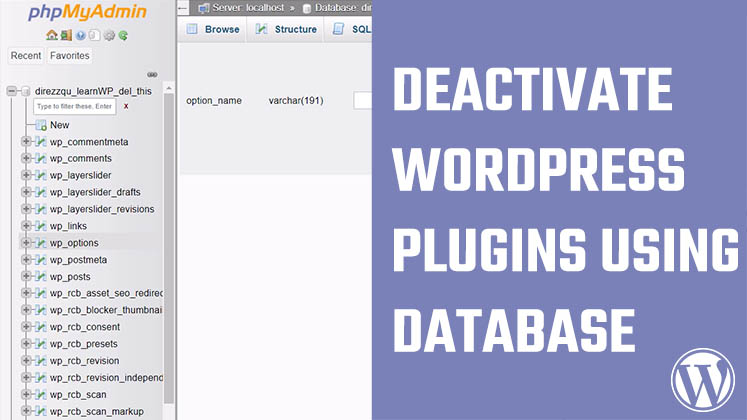747x420 pixels.
Task: Switch to the Structure tab
Action: [x=286, y=29]
